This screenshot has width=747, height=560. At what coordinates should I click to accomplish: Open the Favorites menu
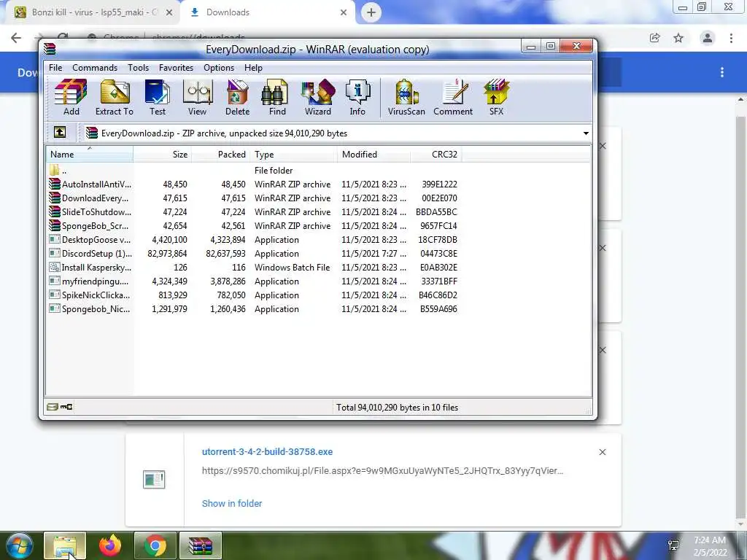tap(177, 68)
